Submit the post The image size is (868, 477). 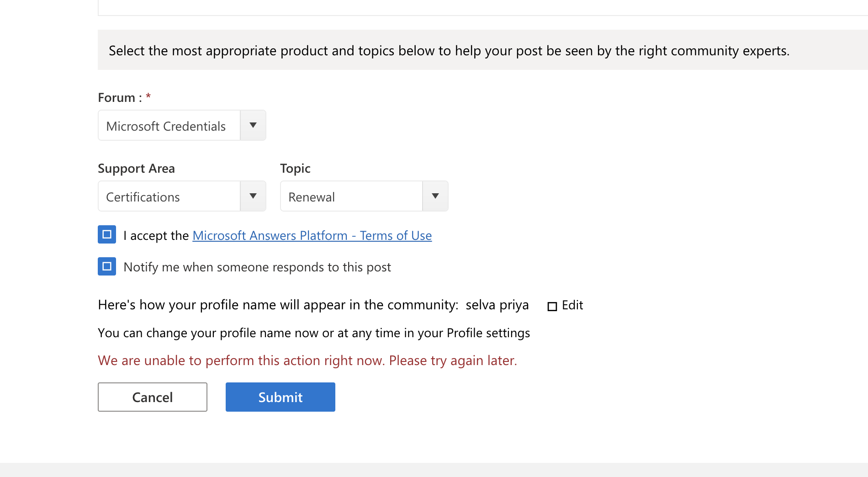(281, 397)
